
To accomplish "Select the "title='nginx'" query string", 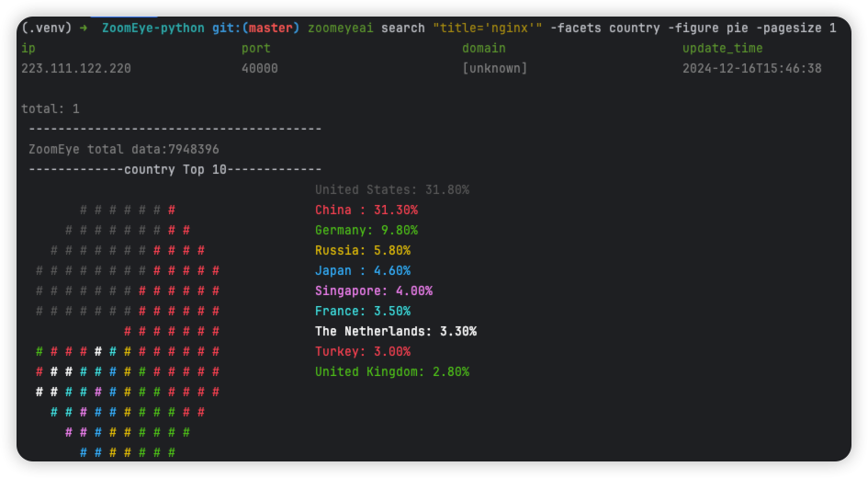I will [488, 28].
